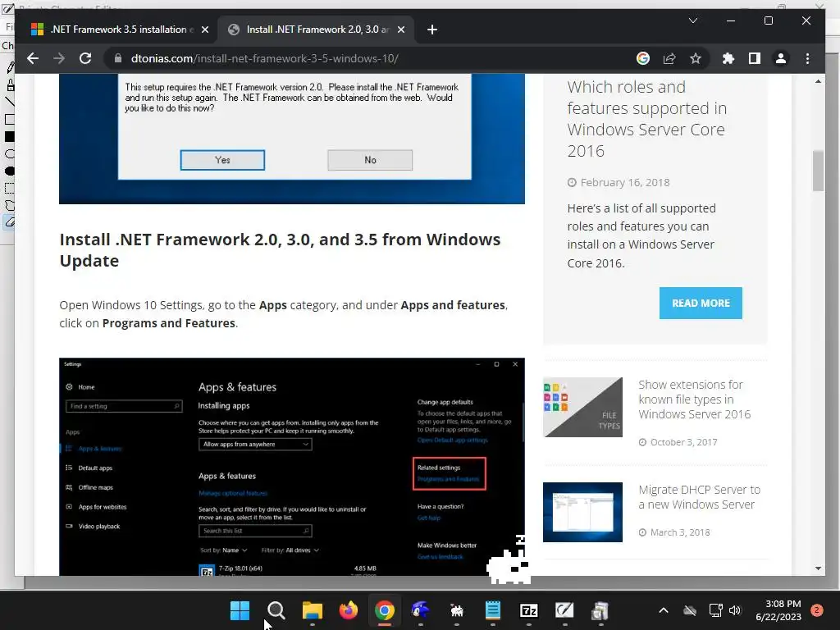This screenshot has width=840, height=630.
Task: Open network status tray icon
Action: point(715,610)
